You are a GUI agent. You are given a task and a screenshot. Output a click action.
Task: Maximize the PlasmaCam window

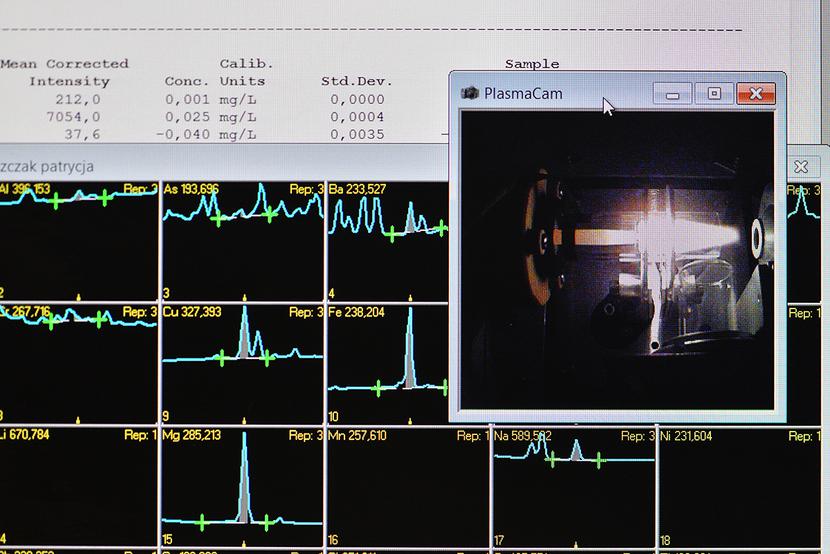[x=714, y=94]
